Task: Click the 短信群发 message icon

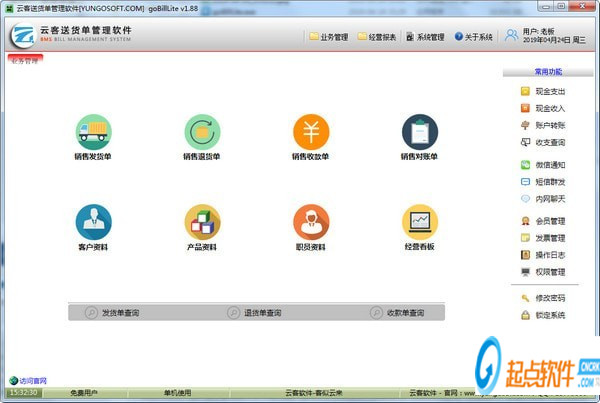Action: pyautogui.click(x=525, y=182)
